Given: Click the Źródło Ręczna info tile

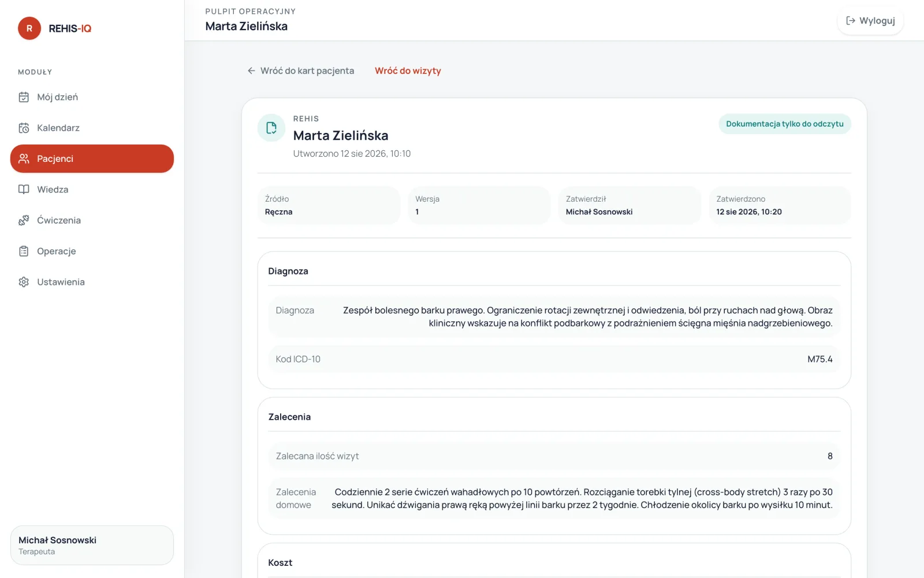Looking at the screenshot, I should pyautogui.click(x=329, y=205).
